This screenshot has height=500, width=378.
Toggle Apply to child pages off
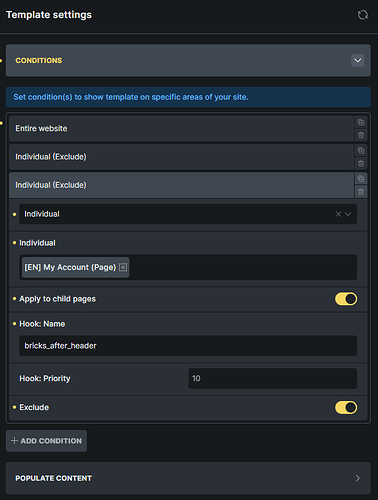[346, 299]
